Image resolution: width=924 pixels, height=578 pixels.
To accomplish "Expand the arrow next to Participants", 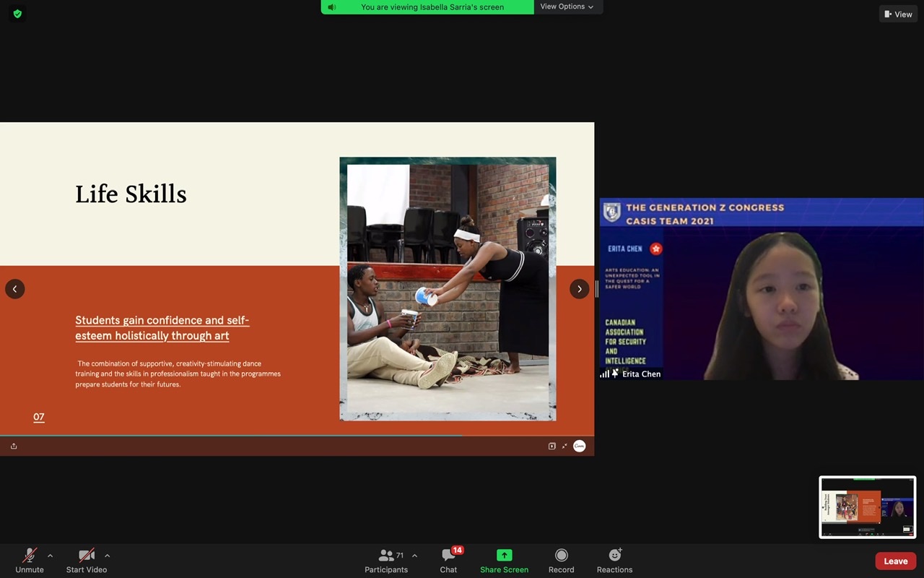I will [x=414, y=556].
